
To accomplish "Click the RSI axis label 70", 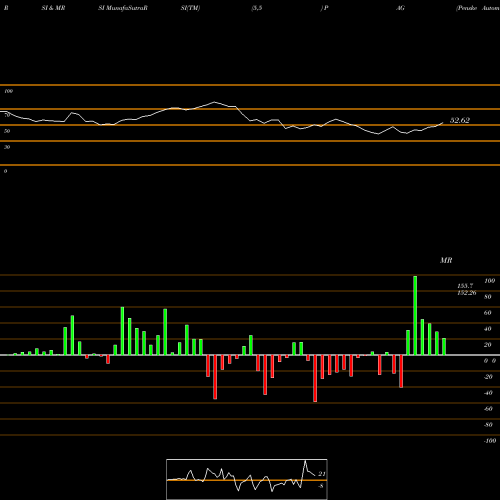I will click(x=7, y=115).
